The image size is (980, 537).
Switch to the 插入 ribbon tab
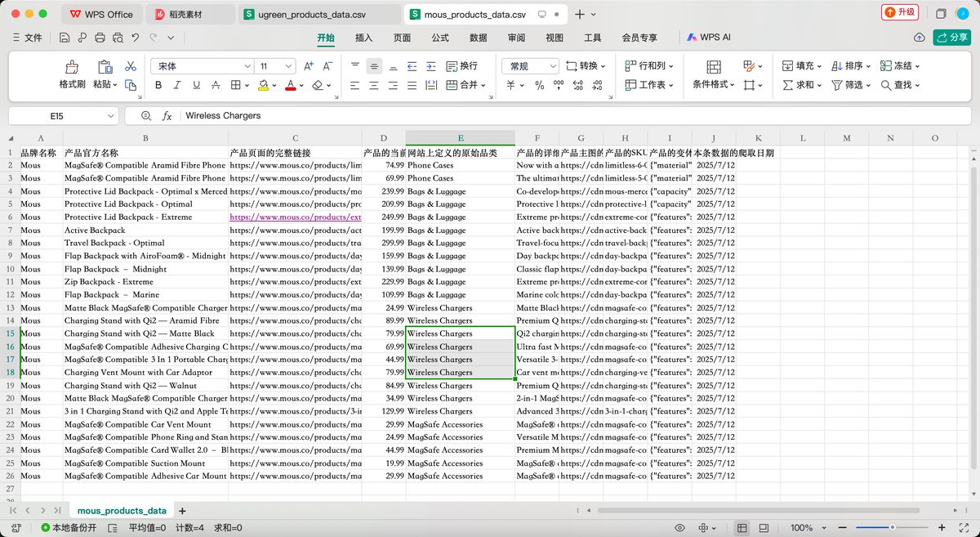(x=363, y=38)
